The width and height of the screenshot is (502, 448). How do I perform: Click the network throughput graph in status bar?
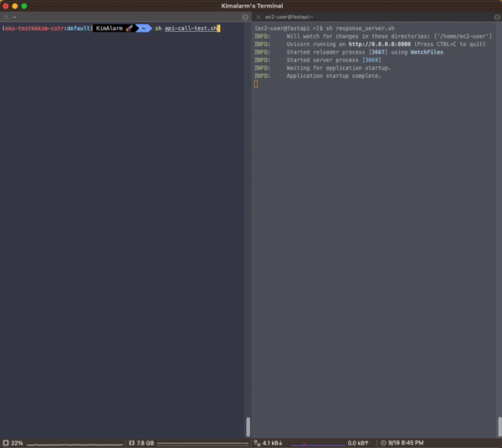(318, 444)
